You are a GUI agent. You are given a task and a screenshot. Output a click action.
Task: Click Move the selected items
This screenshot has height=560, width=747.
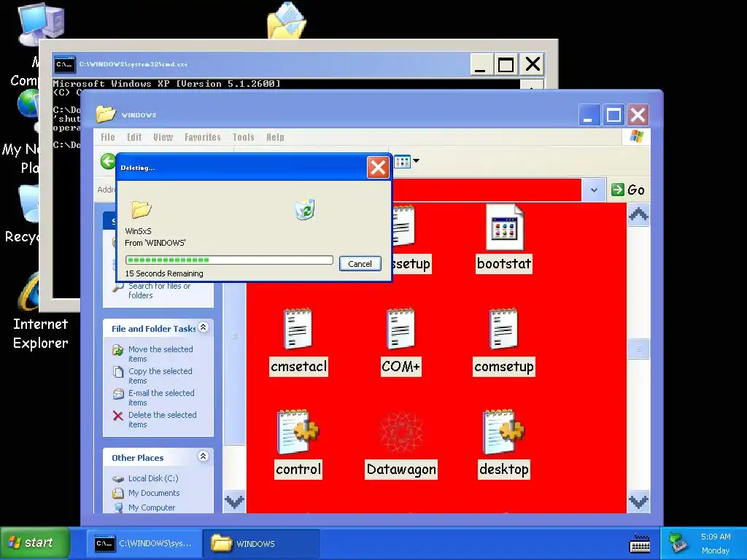pos(160,354)
